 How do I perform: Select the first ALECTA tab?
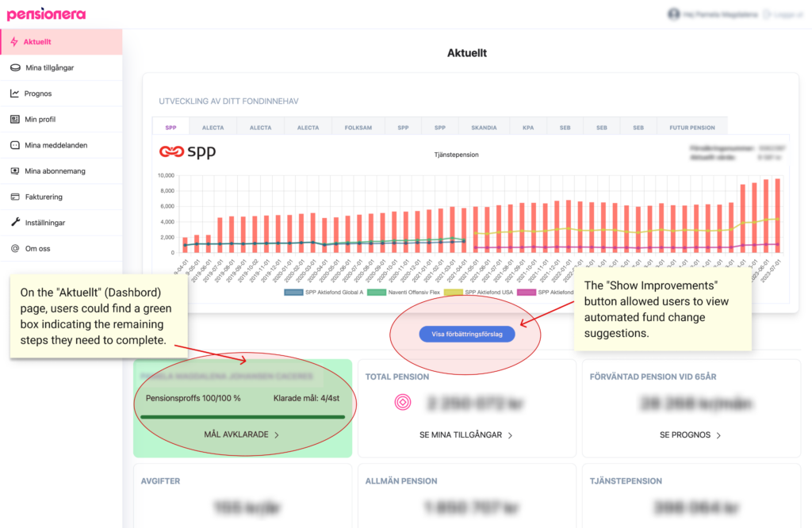(213, 128)
